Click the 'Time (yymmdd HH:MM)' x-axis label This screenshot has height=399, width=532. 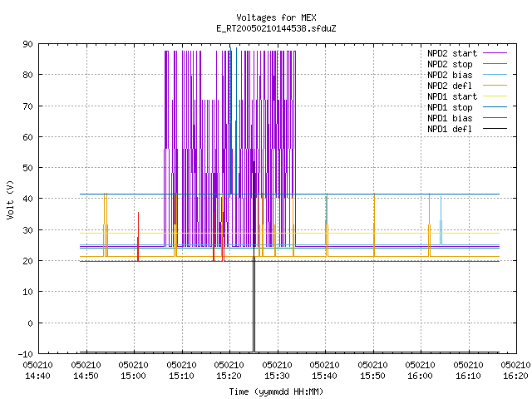(276, 392)
